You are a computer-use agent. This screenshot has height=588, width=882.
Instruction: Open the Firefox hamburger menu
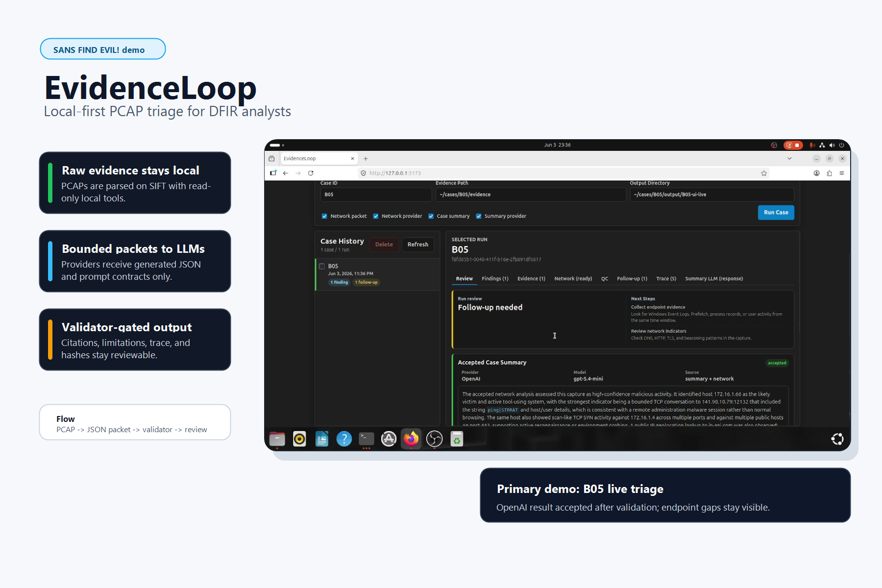(x=842, y=173)
